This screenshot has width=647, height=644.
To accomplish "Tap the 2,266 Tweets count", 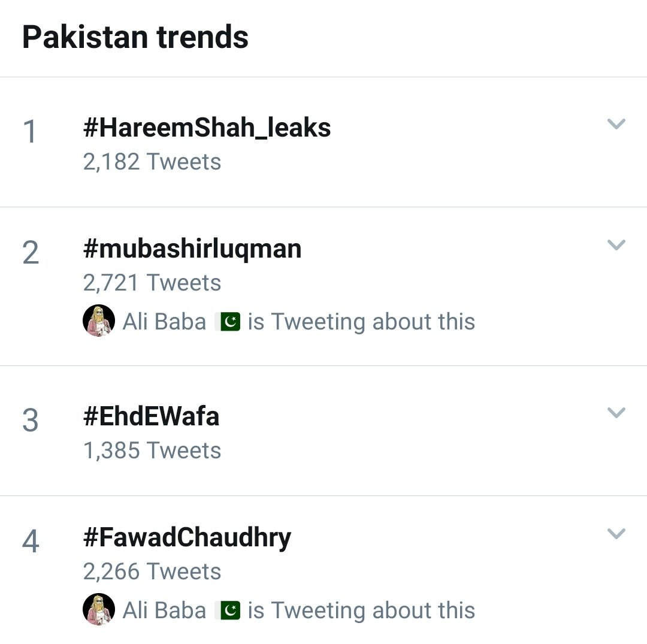I will 152,572.
